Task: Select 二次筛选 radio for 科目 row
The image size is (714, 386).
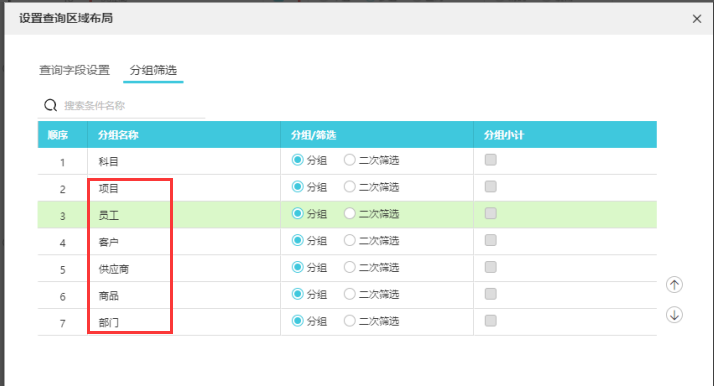Action: click(x=350, y=160)
